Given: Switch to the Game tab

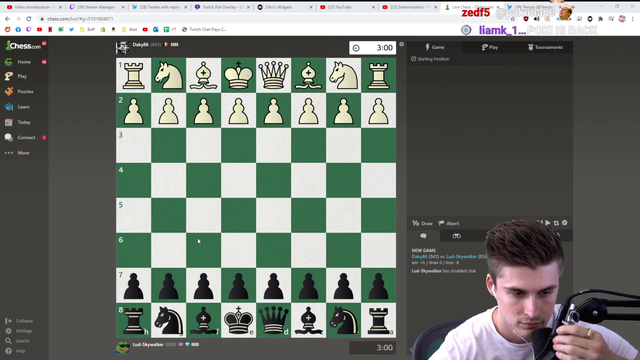Looking at the screenshot, I should (434, 47).
